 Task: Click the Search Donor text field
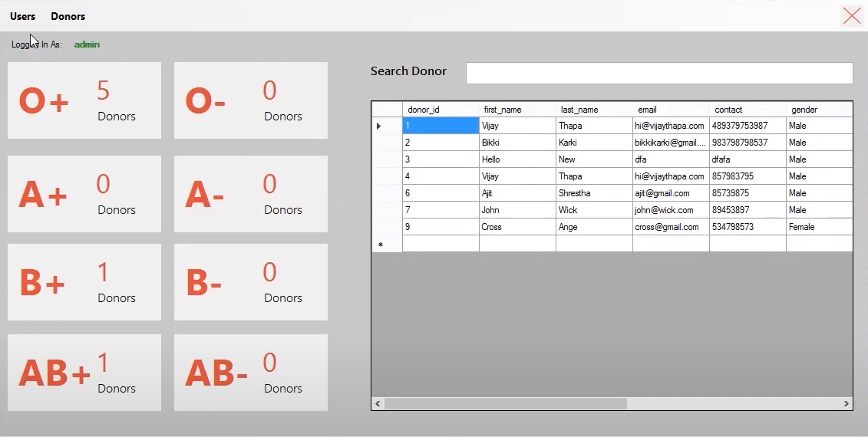pyautogui.click(x=658, y=73)
